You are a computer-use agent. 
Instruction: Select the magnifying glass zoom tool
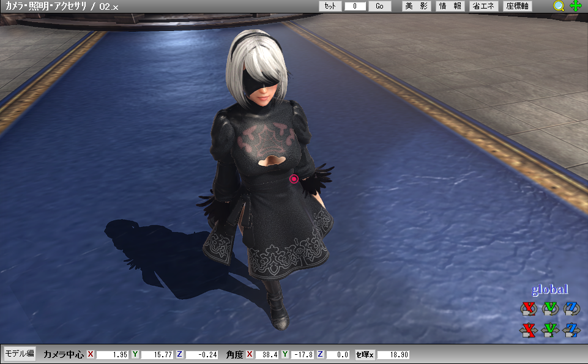point(557,6)
